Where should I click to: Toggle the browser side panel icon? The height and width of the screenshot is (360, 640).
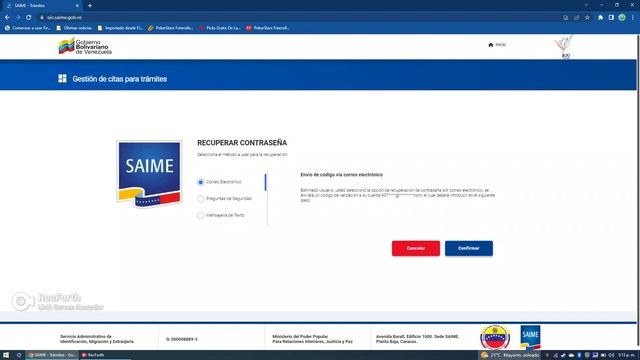point(611,18)
